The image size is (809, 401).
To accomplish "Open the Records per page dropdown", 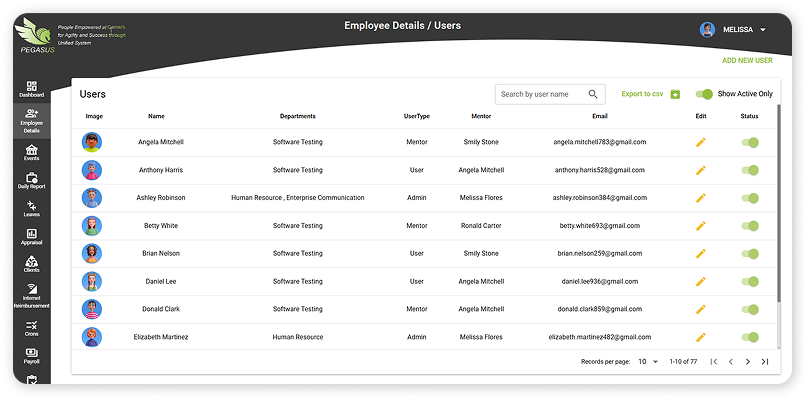I will (649, 362).
